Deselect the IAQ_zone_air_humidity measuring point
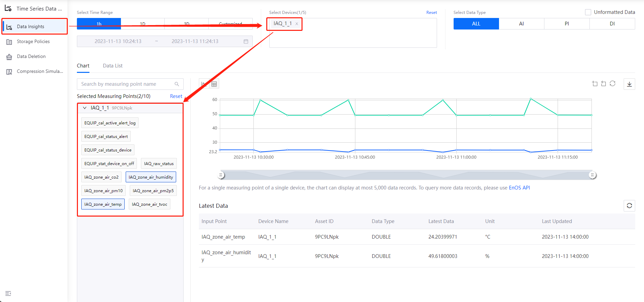This screenshot has width=644, height=302. tap(151, 177)
